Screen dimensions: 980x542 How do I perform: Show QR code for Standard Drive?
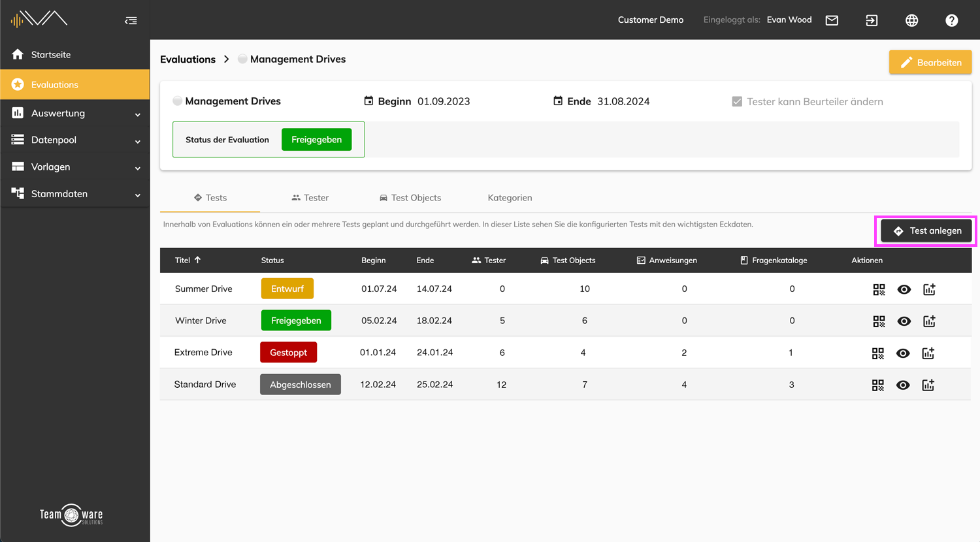878,385
